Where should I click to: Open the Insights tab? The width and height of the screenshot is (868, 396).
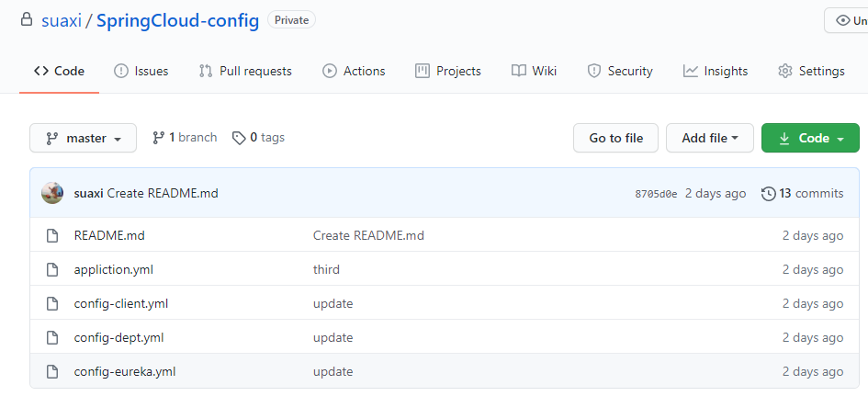716,71
